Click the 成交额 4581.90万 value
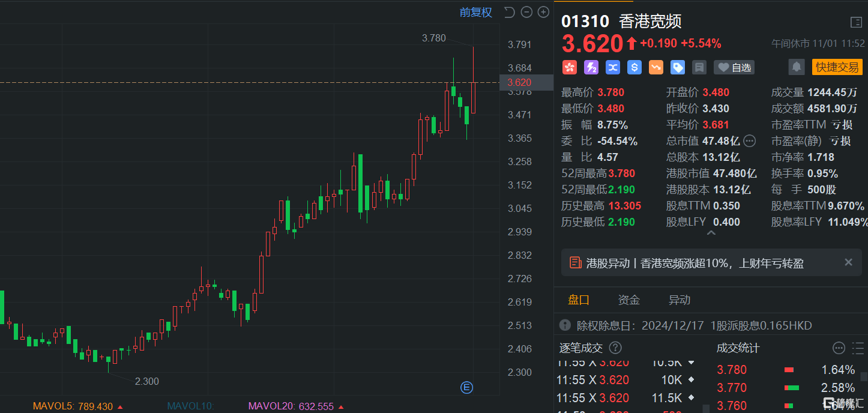The width and height of the screenshot is (868, 413). tap(833, 109)
